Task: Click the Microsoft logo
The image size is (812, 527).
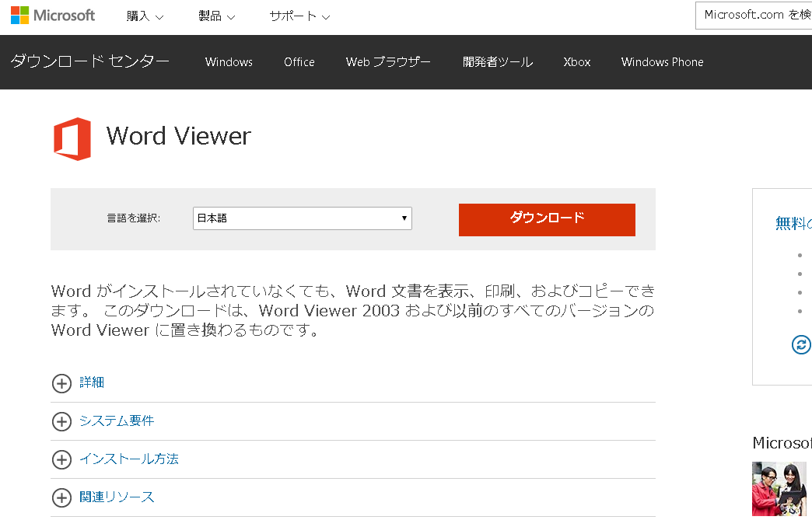Action: pos(51,15)
